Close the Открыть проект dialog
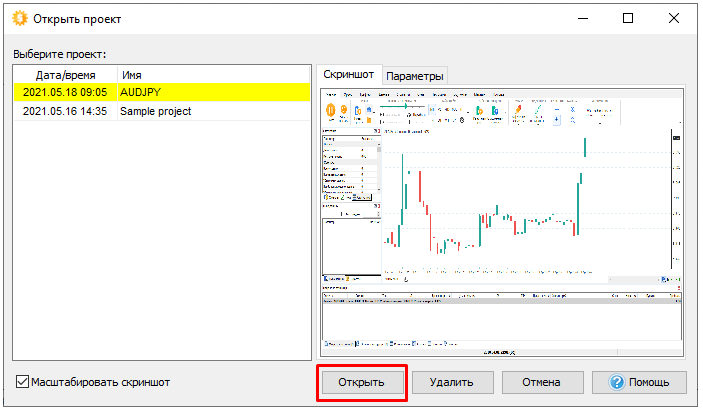Viewport: 703px width, 412px height. click(x=674, y=18)
